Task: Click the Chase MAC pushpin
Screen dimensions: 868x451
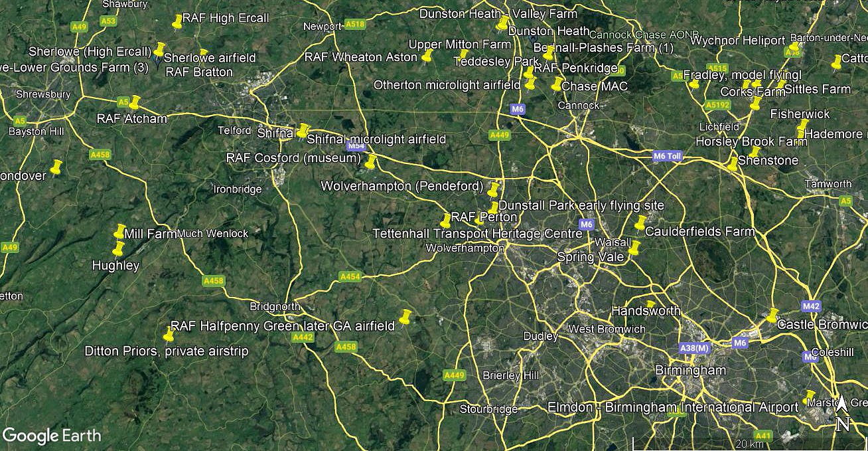Action: tap(556, 84)
